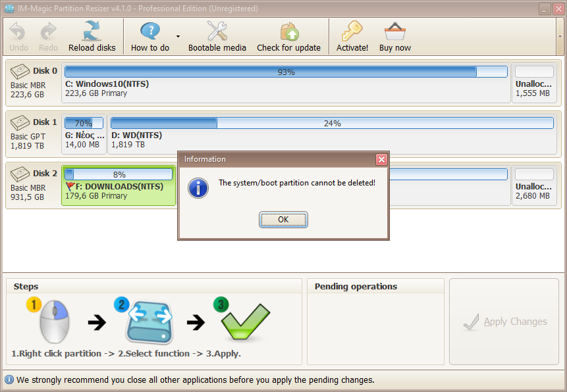Click the Disk 2 Basic MBR 931,5 GB label
567x392 pixels.
28,193
